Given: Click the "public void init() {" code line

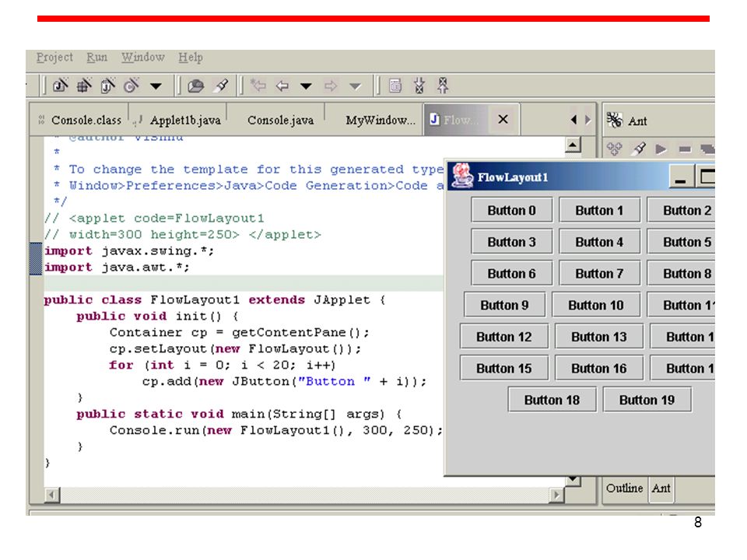Looking at the screenshot, I should click(x=157, y=317).
